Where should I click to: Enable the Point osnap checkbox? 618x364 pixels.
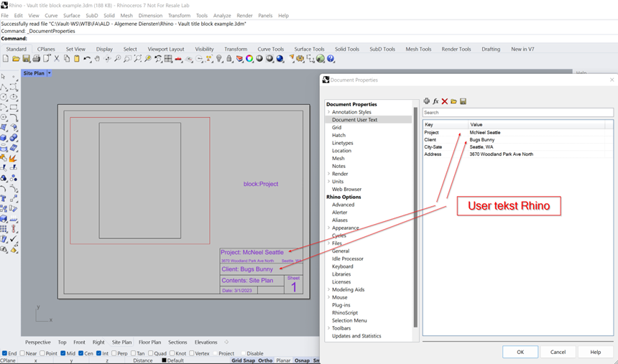pyautogui.click(x=42, y=353)
